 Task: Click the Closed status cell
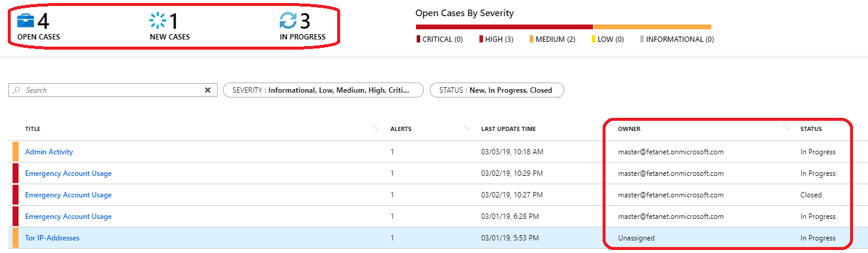(x=811, y=195)
